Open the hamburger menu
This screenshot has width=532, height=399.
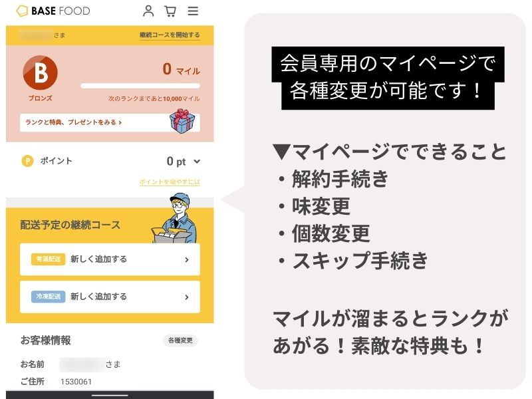pyautogui.click(x=193, y=11)
